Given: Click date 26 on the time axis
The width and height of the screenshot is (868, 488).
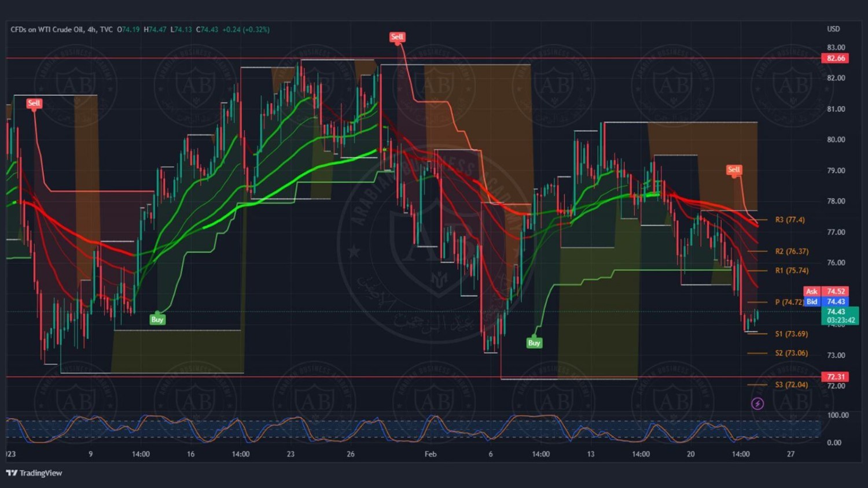Looking at the screenshot, I should pyautogui.click(x=351, y=454).
